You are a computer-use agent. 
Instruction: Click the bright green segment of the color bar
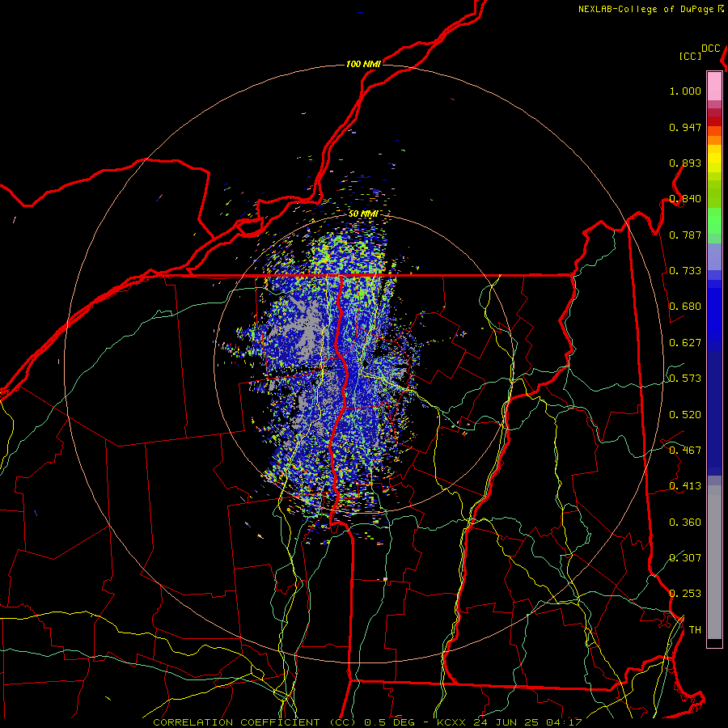click(714, 221)
